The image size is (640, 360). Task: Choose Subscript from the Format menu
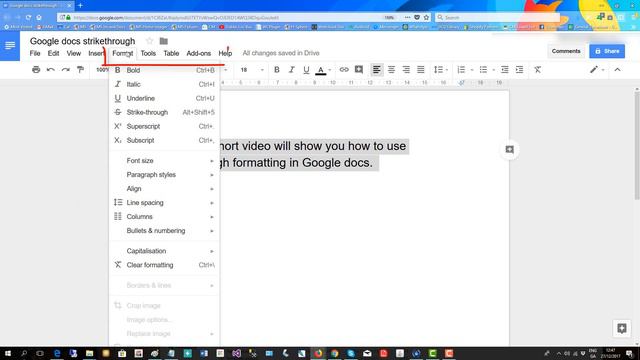point(164,140)
